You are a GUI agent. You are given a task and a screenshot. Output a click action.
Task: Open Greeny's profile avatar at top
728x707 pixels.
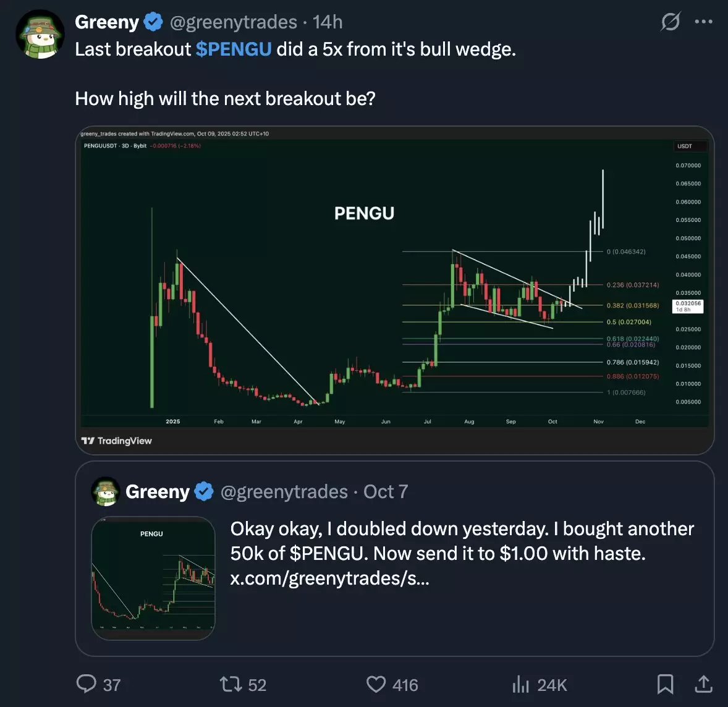click(x=41, y=35)
